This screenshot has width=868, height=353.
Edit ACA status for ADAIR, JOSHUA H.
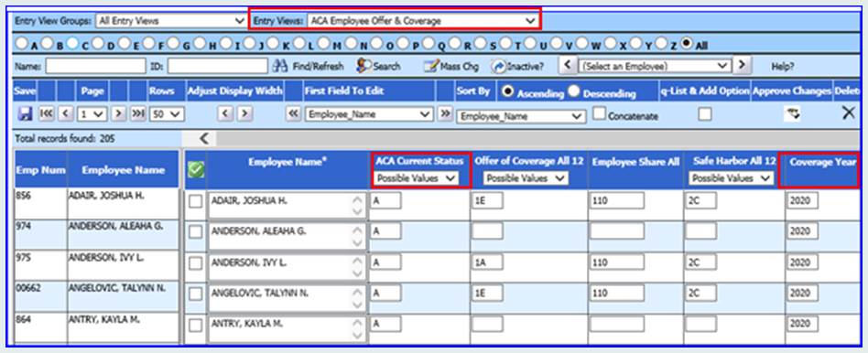(x=385, y=200)
